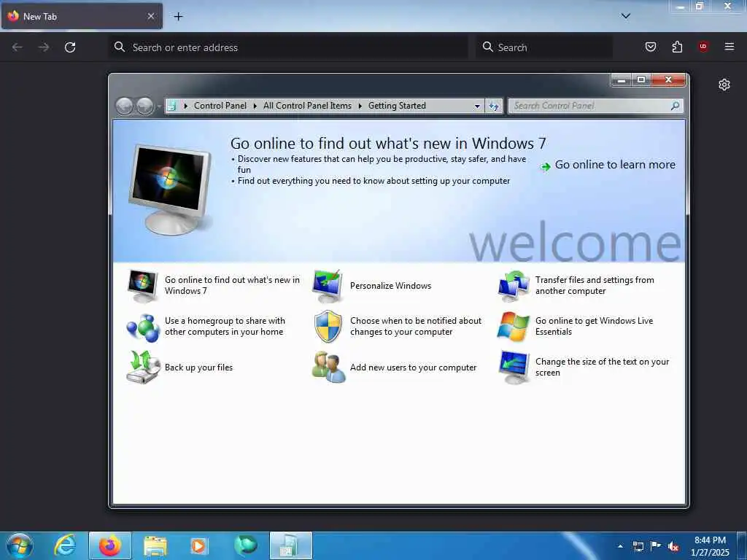This screenshot has height=560, width=747.
Task: Click the Control Panel breadcrumb
Action: click(220, 106)
